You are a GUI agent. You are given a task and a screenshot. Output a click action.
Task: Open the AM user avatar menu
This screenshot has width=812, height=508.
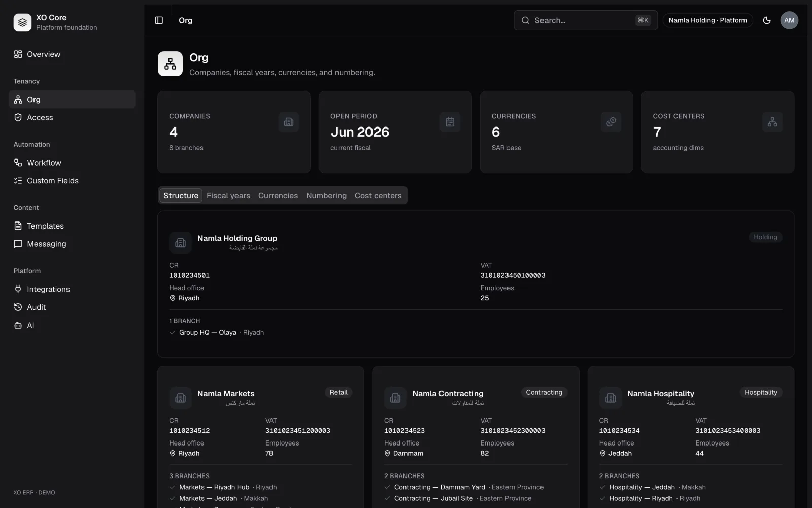tap(789, 20)
